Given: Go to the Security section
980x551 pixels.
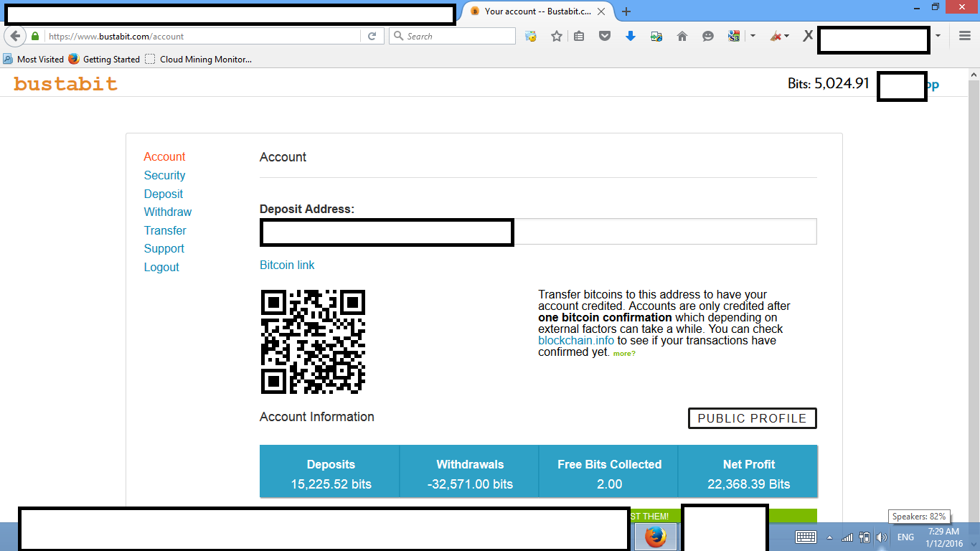Looking at the screenshot, I should tap(164, 175).
